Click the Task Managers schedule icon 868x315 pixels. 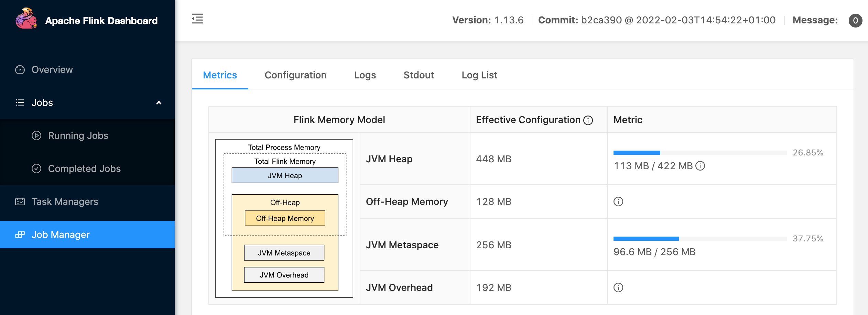(x=20, y=202)
